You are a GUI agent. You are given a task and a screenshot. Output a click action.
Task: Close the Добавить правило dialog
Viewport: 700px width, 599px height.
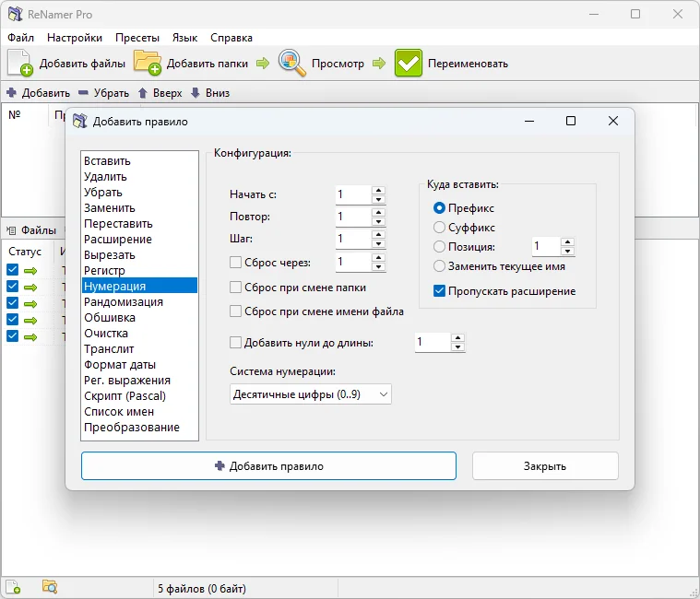pos(613,121)
